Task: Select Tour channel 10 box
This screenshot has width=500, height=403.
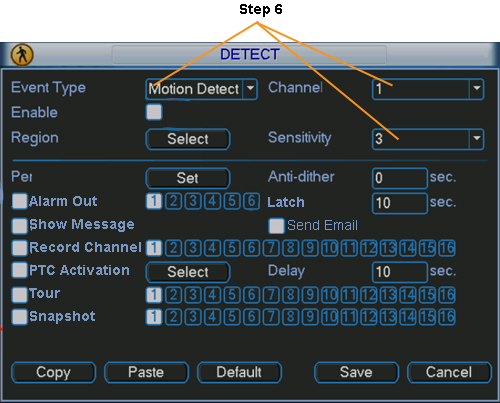Action: tap(329, 295)
